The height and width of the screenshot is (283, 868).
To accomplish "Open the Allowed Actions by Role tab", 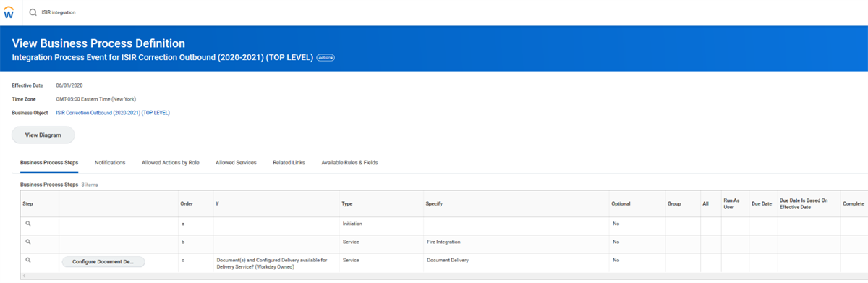I will (x=171, y=162).
